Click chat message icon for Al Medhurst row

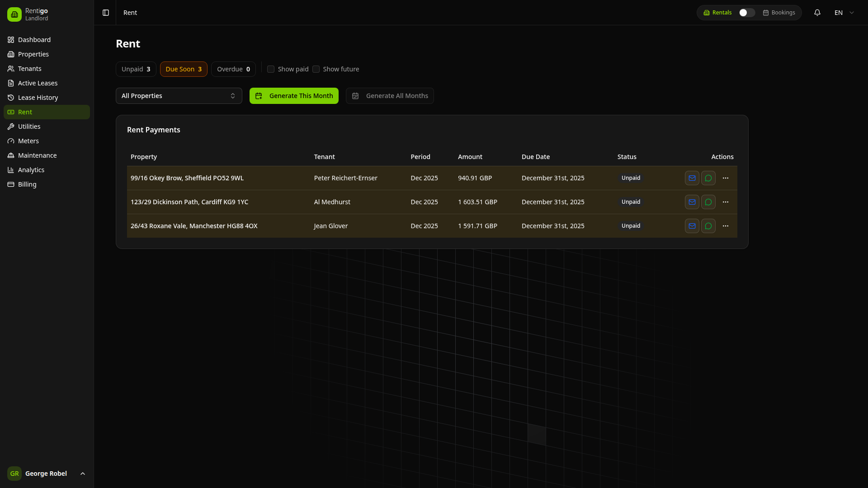708,202
